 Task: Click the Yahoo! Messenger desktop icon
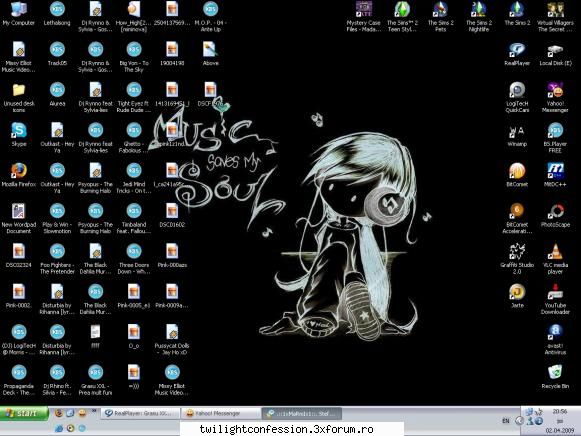(555, 97)
